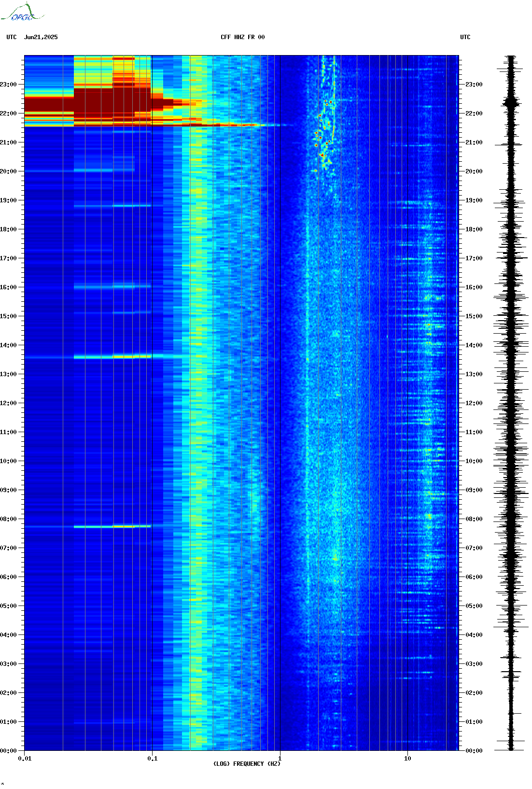Image resolution: width=532 pixels, height=789 pixels.
Task: Select 20:00 on the right time axis
Action: [474, 171]
